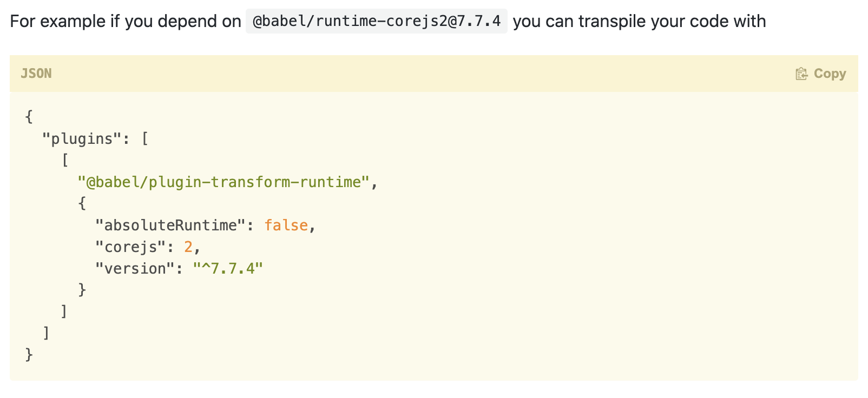Click the JSON language label
This screenshot has width=868, height=398.
[36, 74]
